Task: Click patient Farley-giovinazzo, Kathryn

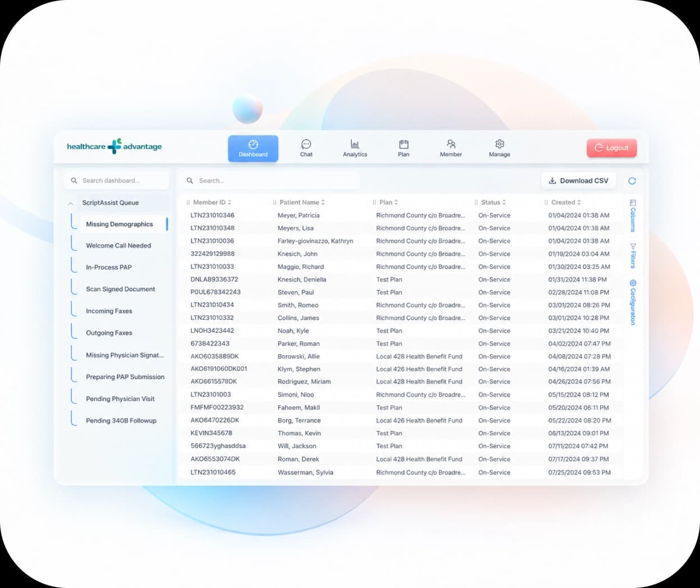Action: point(315,241)
